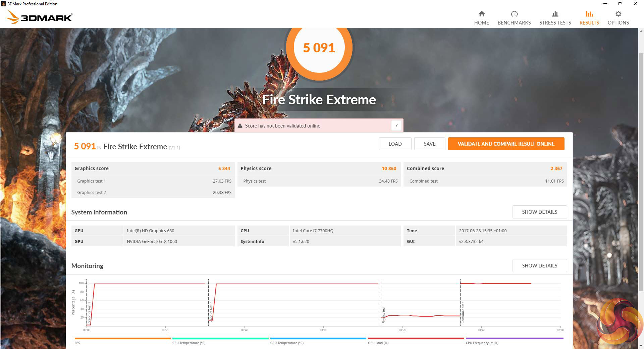Click GUI version v2.3.3732 64
The height and width of the screenshot is (349, 644).
coord(471,241)
